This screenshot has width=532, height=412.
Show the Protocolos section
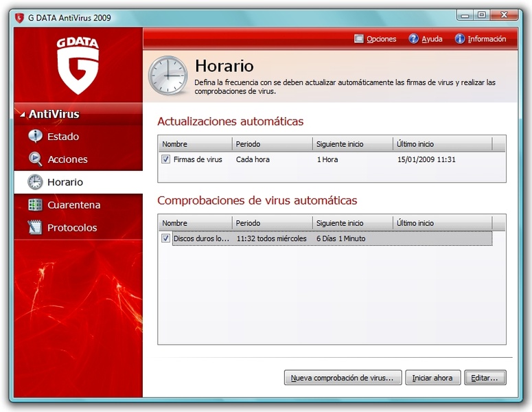[78, 227]
